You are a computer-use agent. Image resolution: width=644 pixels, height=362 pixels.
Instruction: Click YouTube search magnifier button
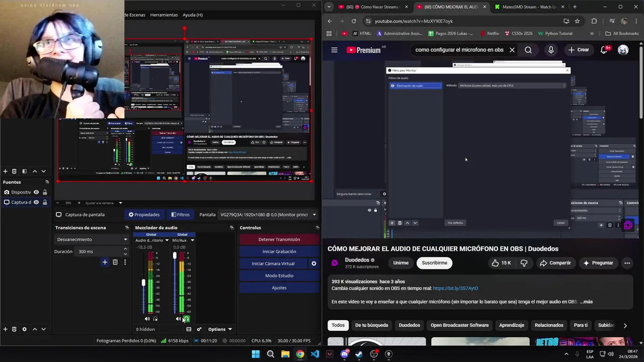(x=528, y=50)
